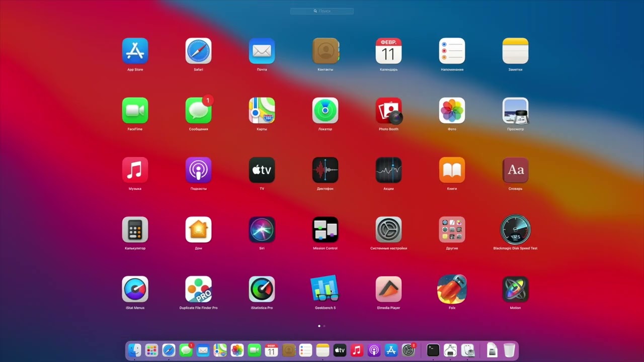Launch Folx download manager
This screenshot has height=362, width=644.
[x=452, y=289]
